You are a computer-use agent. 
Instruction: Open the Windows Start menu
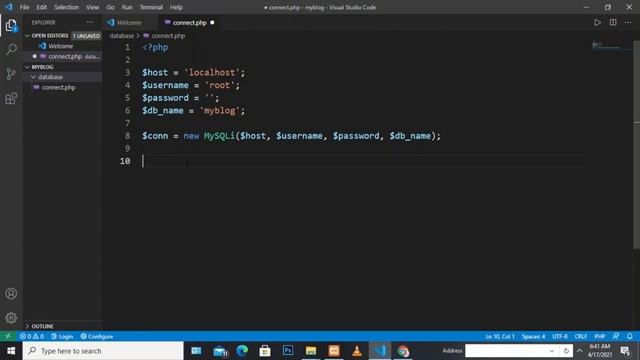point(11,351)
